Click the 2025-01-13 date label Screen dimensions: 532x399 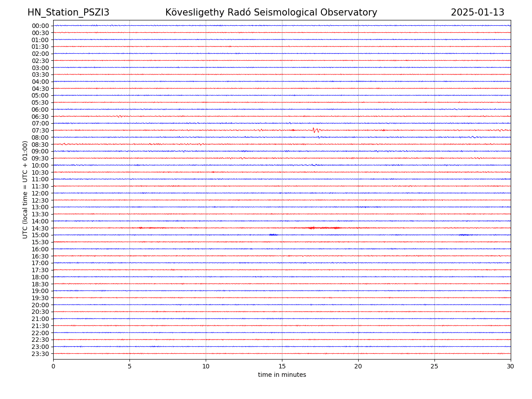coord(477,12)
